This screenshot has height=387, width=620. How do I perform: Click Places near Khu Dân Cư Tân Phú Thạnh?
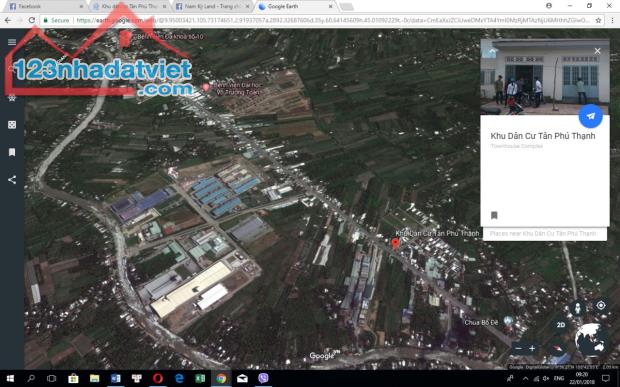tap(543, 234)
